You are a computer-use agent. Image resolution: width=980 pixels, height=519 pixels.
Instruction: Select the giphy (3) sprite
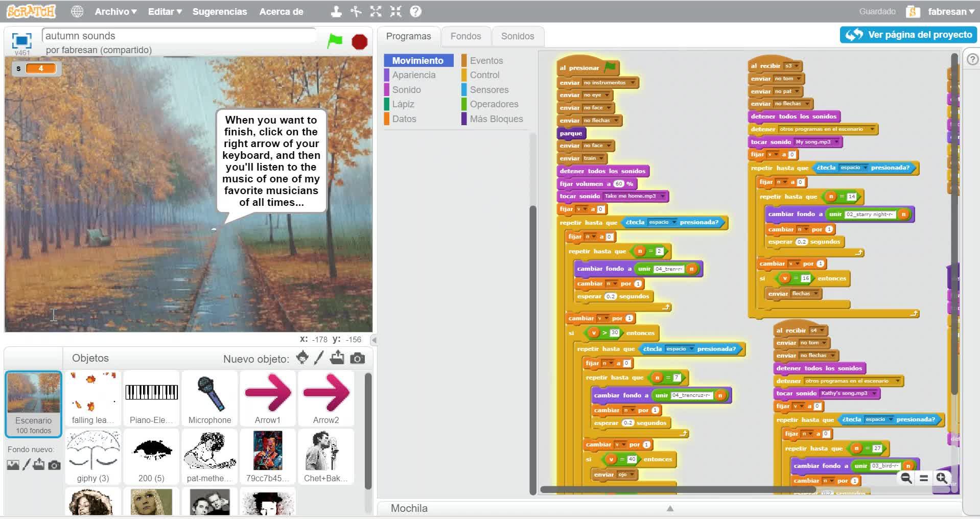click(93, 457)
